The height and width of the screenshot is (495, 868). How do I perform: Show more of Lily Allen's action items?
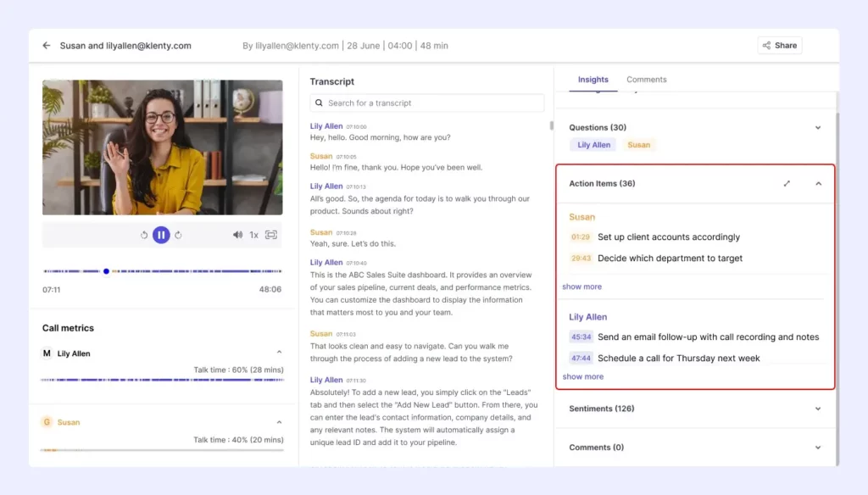[583, 376]
